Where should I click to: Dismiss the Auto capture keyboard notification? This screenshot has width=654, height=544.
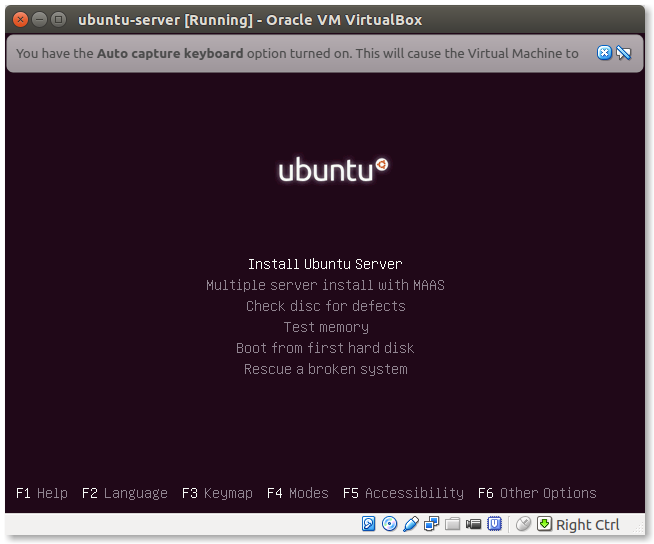click(x=604, y=53)
